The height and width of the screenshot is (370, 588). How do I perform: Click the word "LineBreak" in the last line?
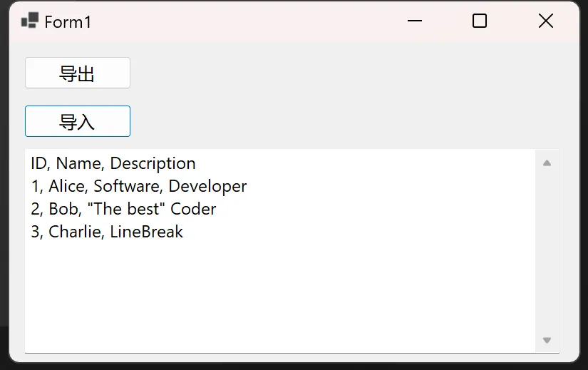click(146, 232)
